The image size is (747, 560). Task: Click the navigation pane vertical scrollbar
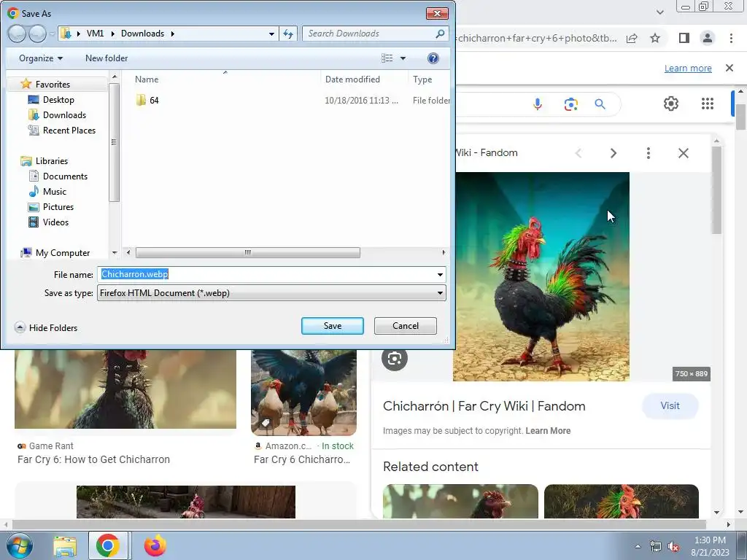tap(114, 141)
